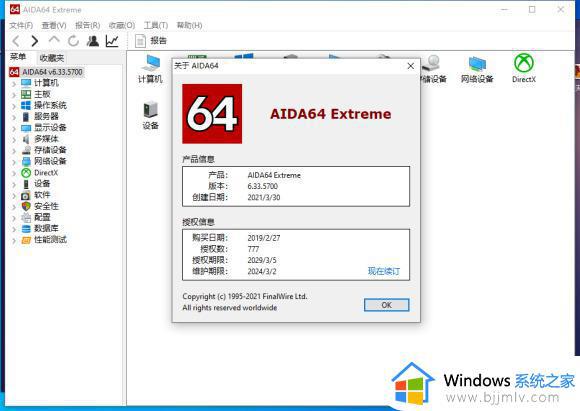Expand the 软件 tree node chevron
Screen dimensions: 580x411
point(14,195)
